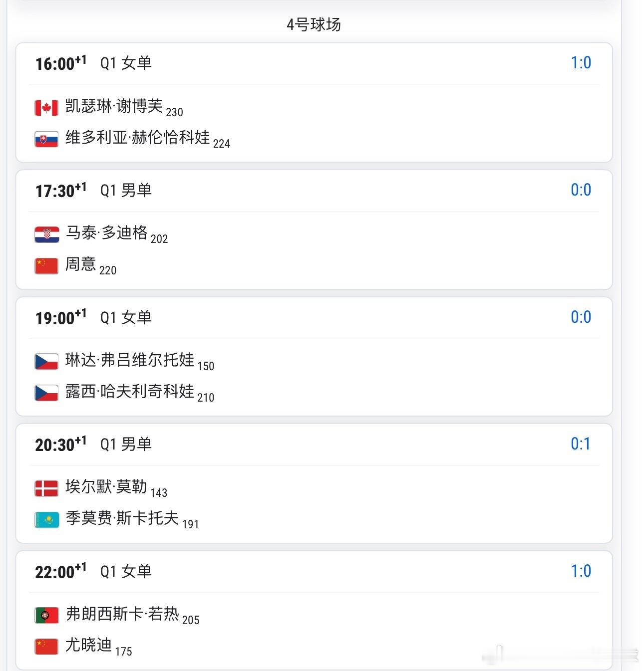Select player name 周意
644x671 pixels.
tap(80, 264)
